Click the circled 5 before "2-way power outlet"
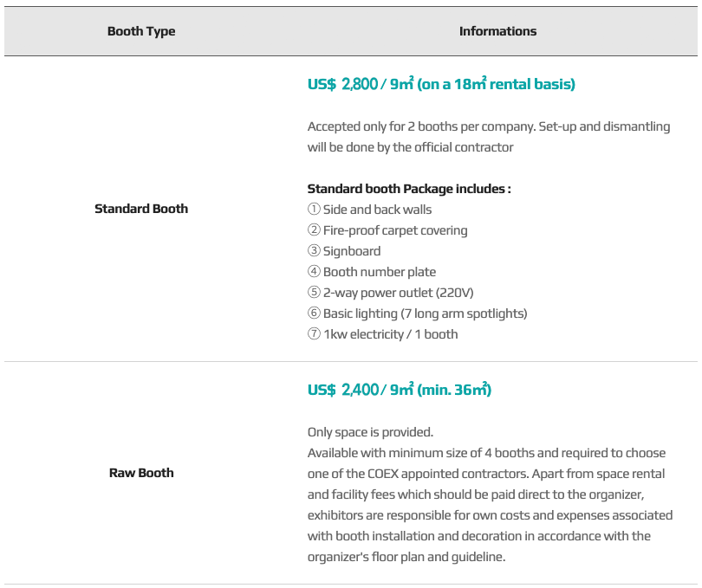This screenshot has height=588, width=702. 314,293
